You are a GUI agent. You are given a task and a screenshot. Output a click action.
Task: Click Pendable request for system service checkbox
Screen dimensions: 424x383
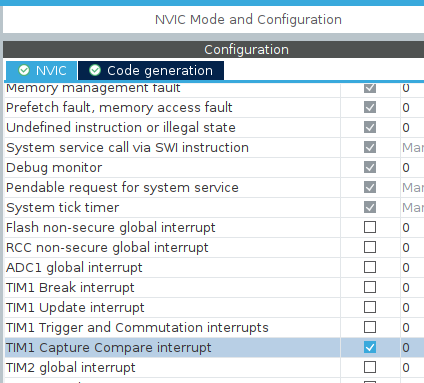tap(370, 187)
